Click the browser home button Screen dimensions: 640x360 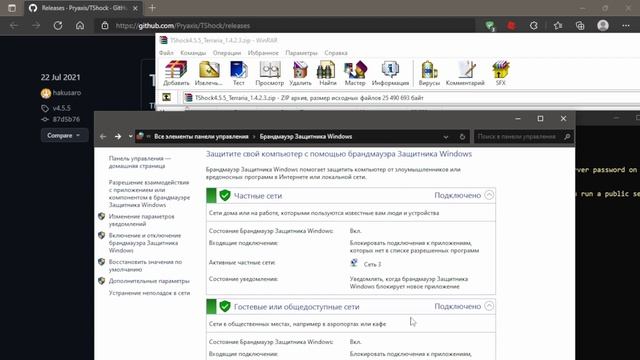(80, 25)
